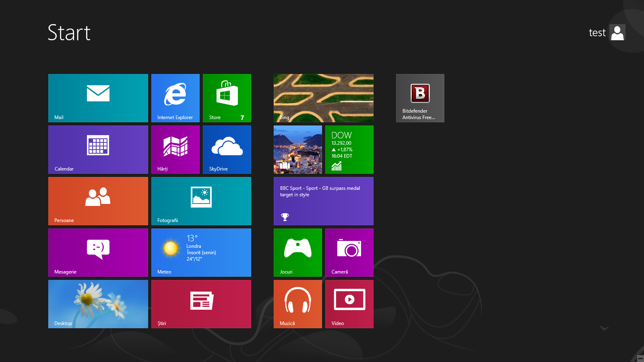The height and width of the screenshot is (362, 644).
Task: Launch Internet Explorer tile
Action: point(175,98)
